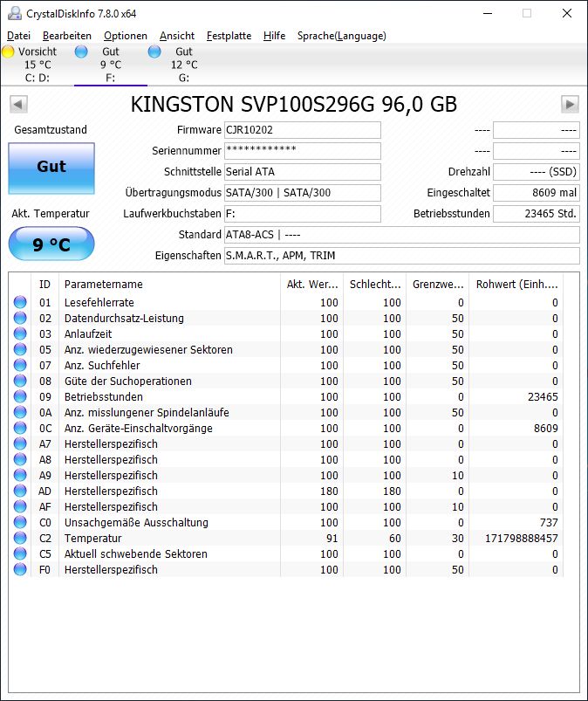588x701 pixels.
Task: Click the Gut health status button
Action: (x=51, y=168)
